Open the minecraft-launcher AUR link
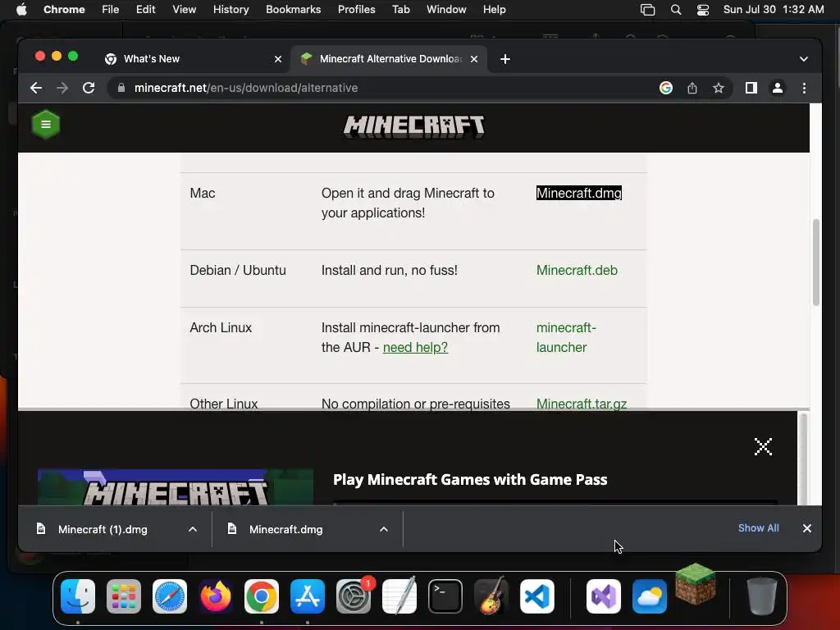Screen dimensions: 840x630 566,337
